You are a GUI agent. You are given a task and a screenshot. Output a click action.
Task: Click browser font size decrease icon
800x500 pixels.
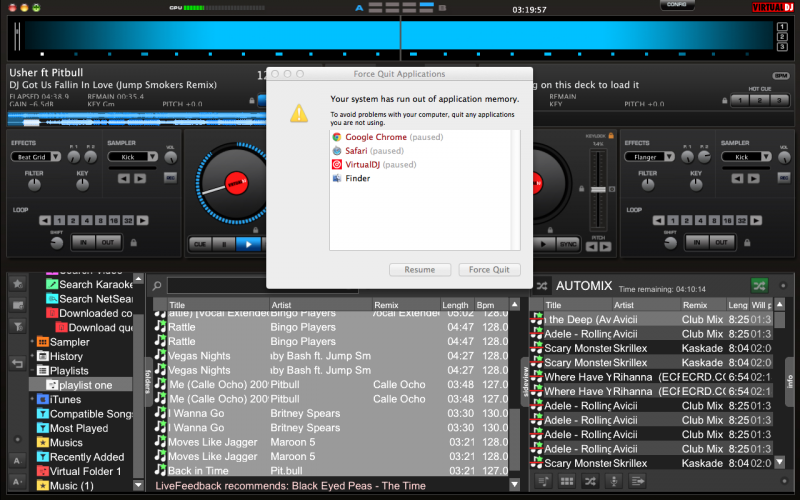(17, 461)
